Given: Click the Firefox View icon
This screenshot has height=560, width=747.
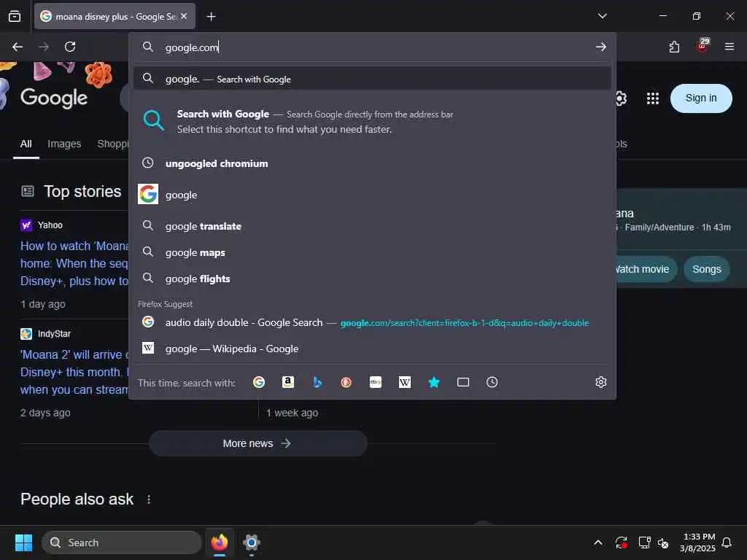Looking at the screenshot, I should (15, 16).
